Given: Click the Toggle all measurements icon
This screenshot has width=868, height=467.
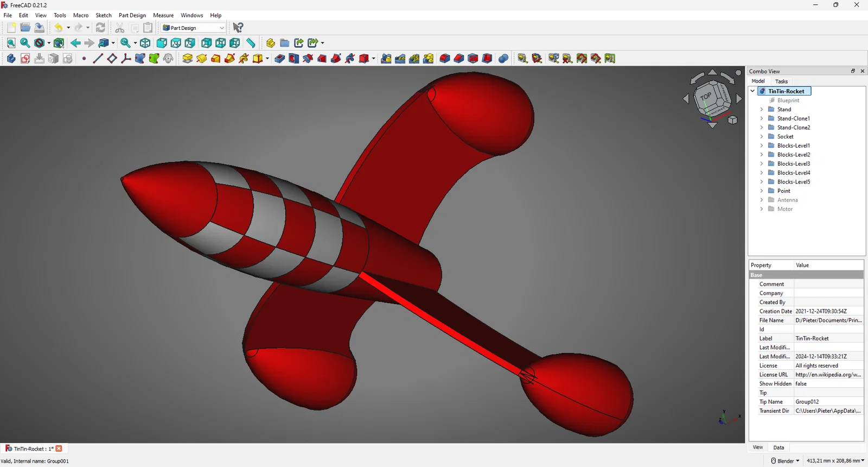Looking at the screenshot, I should pos(582,59).
